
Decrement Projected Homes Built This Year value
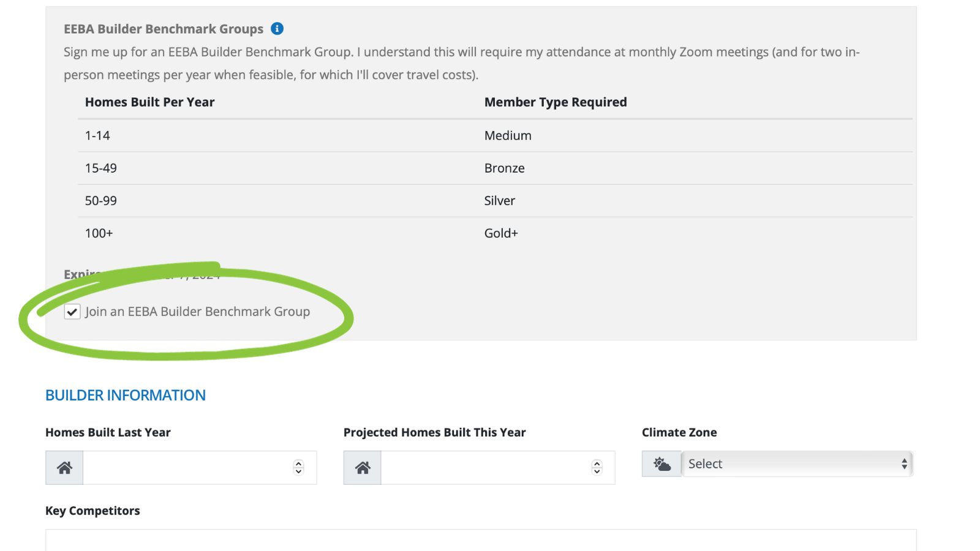[597, 472]
